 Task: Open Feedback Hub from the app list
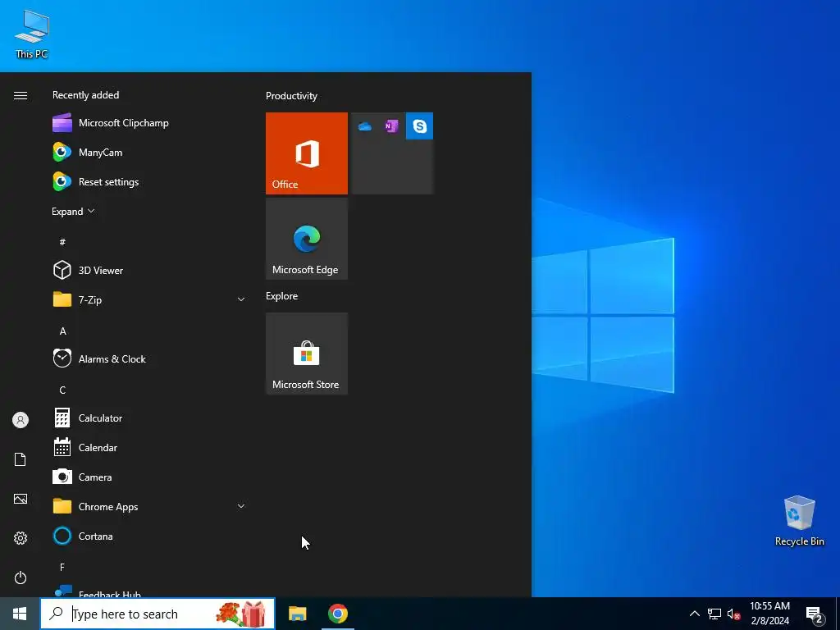(x=148, y=591)
